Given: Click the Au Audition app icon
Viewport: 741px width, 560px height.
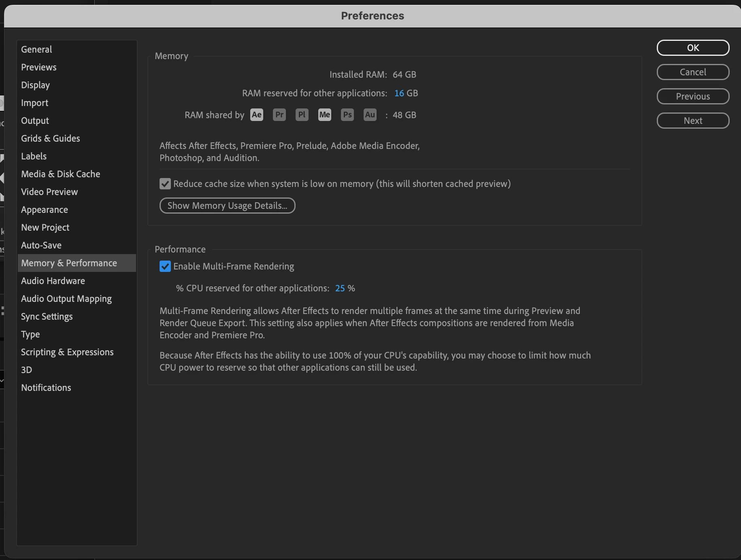Looking at the screenshot, I should 370,115.
